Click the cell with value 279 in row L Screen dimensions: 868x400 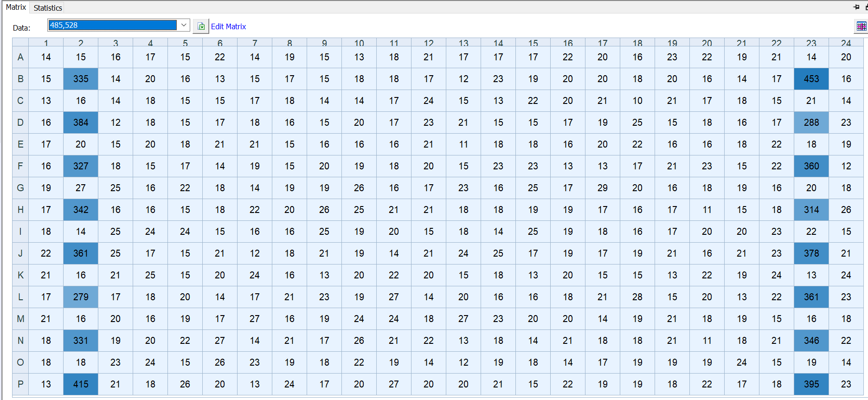click(81, 297)
